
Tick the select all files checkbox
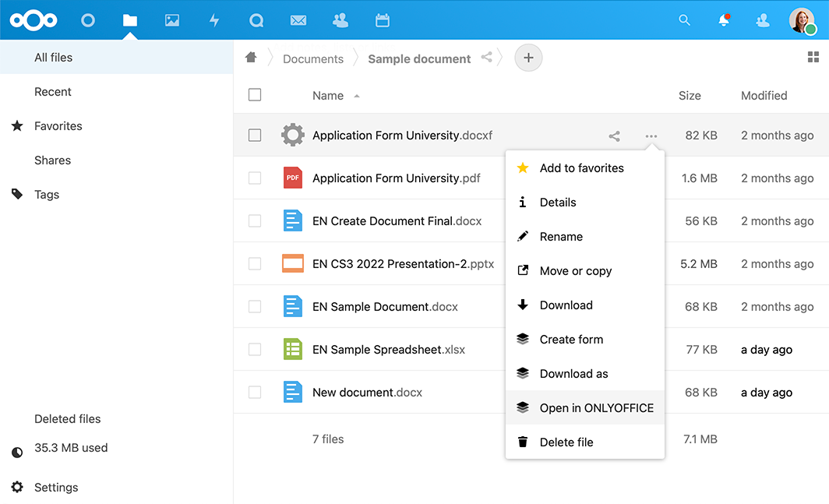point(255,95)
